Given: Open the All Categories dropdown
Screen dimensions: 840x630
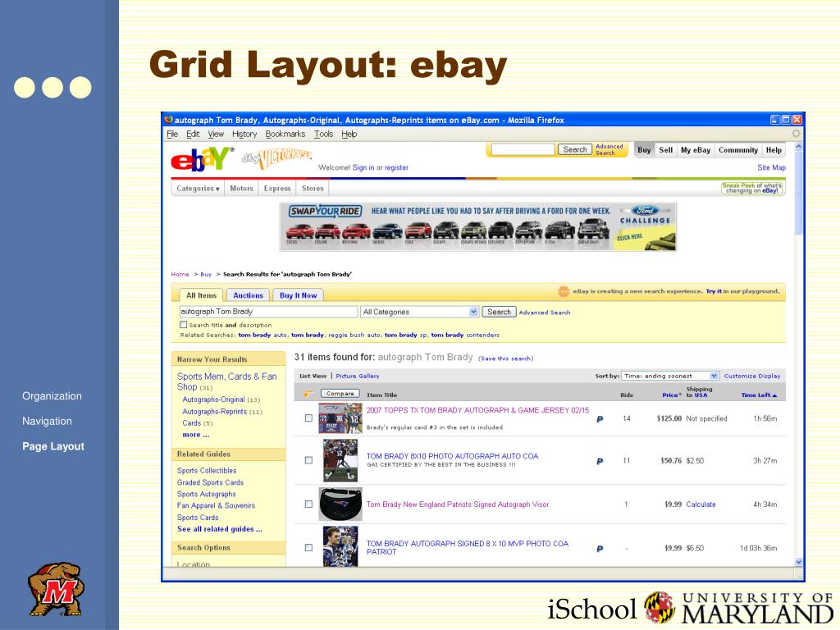Looking at the screenshot, I should tap(419, 312).
